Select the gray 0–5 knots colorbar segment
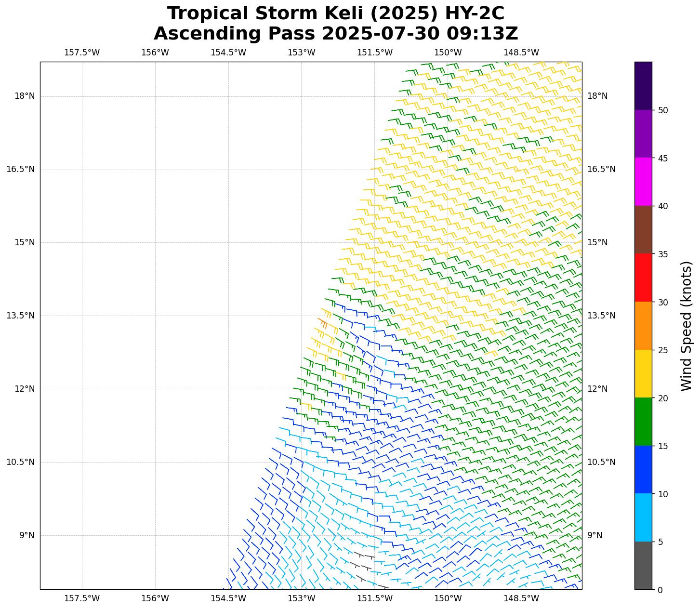This screenshot has height=609, width=700. pyautogui.click(x=643, y=565)
